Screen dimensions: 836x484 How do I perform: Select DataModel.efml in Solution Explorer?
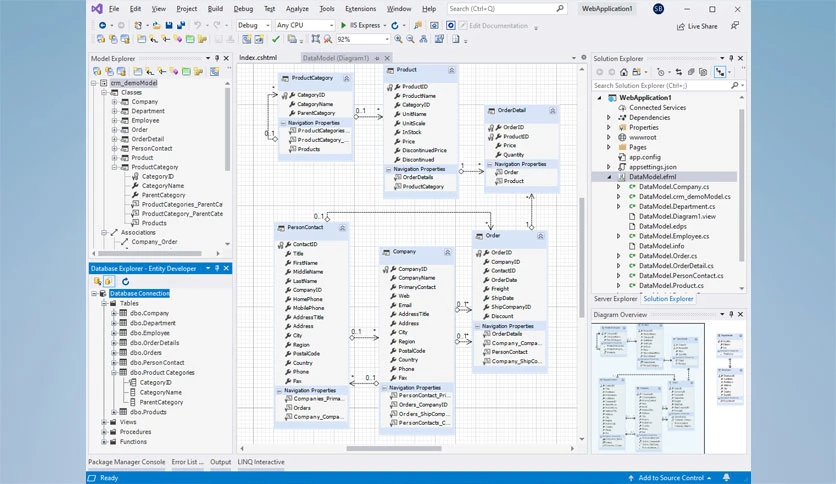[x=653, y=176]
